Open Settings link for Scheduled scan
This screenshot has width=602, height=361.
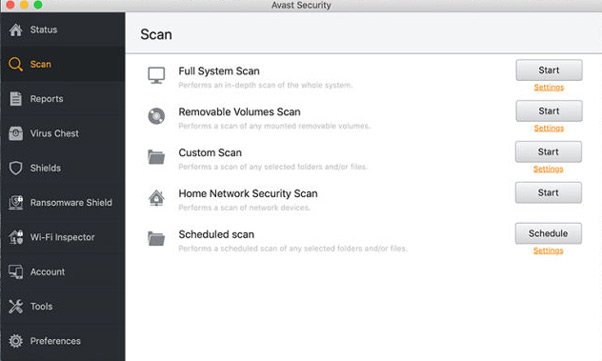coord(548,250)
